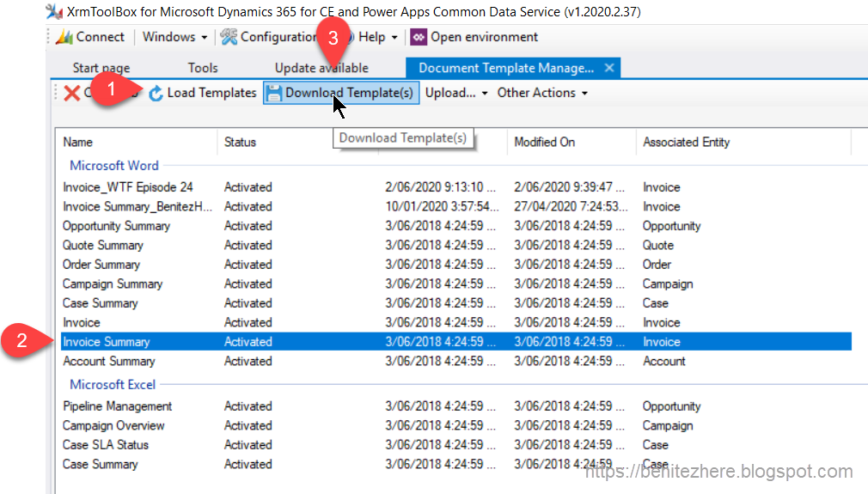Viewport: 868px width, 494px height.
Task: Sort by Associated Entity column header
Action: click(686, 142)
